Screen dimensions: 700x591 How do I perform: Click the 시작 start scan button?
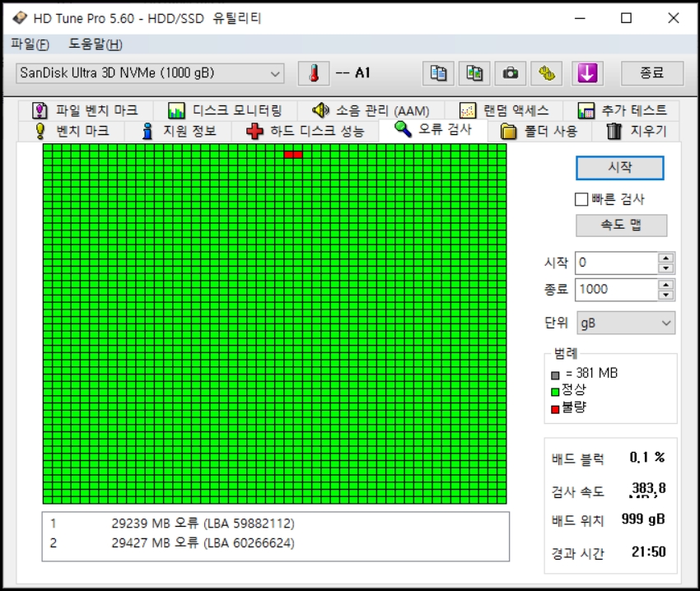[619, 168]
